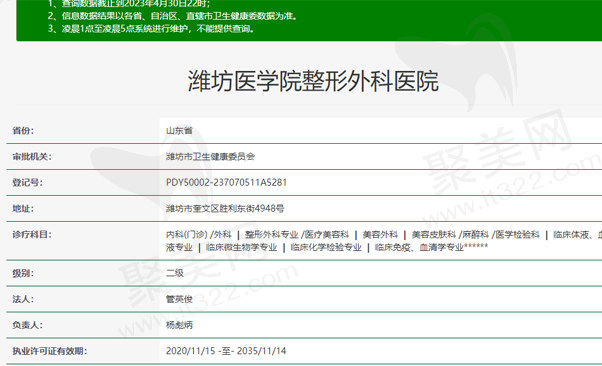Select the 临床化学检验专业 subject
Viewport: 602px width, 366px height.
click(x=326, y=247)
